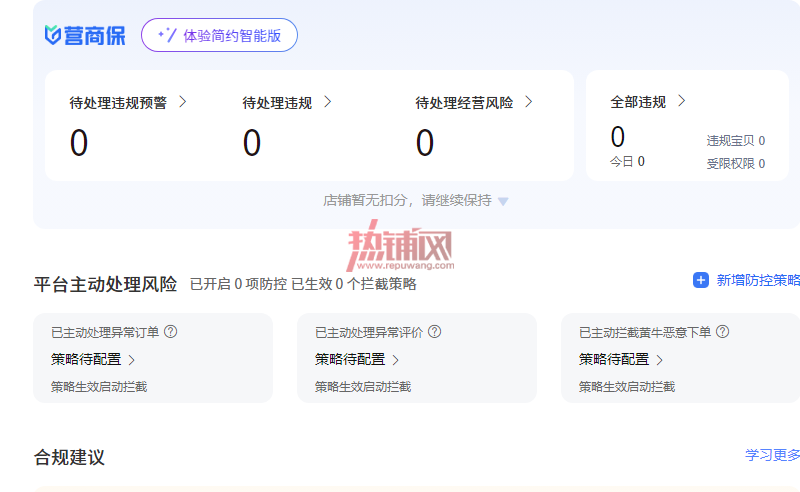Click the 新增防控策略 link
800x492 pixels.
758,280
